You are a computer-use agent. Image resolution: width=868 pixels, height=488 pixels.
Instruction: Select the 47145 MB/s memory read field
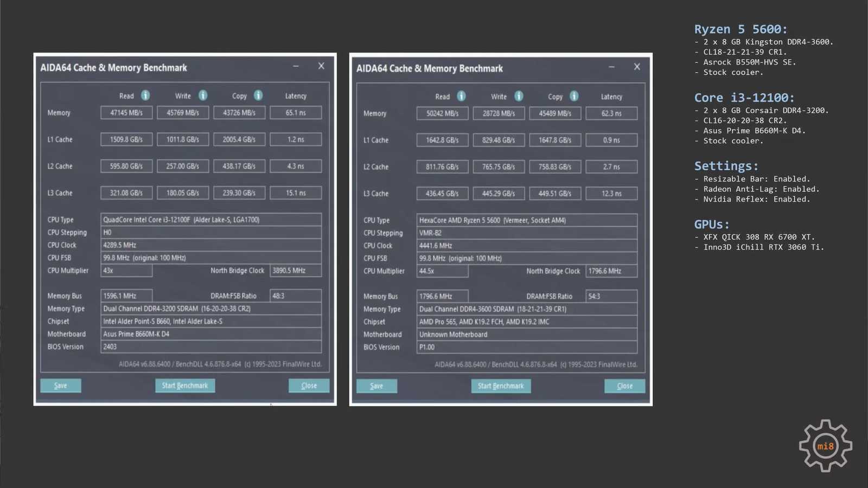click(126, 113)
